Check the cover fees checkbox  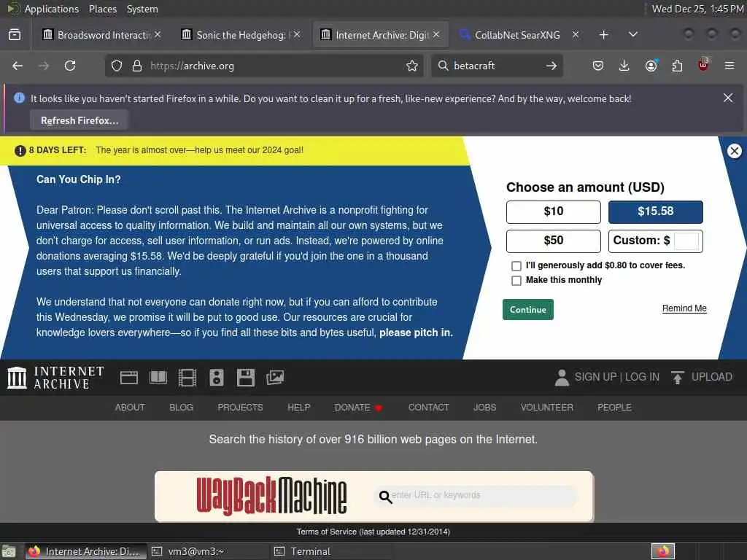516,265
